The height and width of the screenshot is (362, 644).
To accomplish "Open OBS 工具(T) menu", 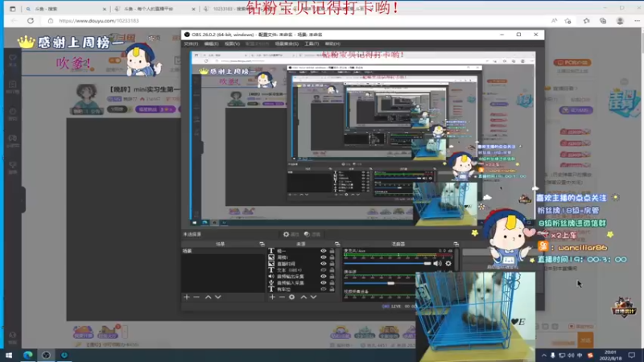I will click(x=312, y=43).
